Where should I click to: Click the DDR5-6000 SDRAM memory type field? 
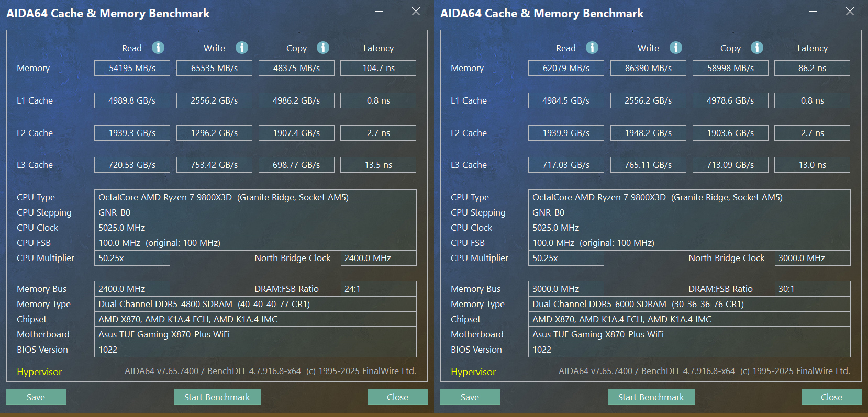[x=689, y=304]
